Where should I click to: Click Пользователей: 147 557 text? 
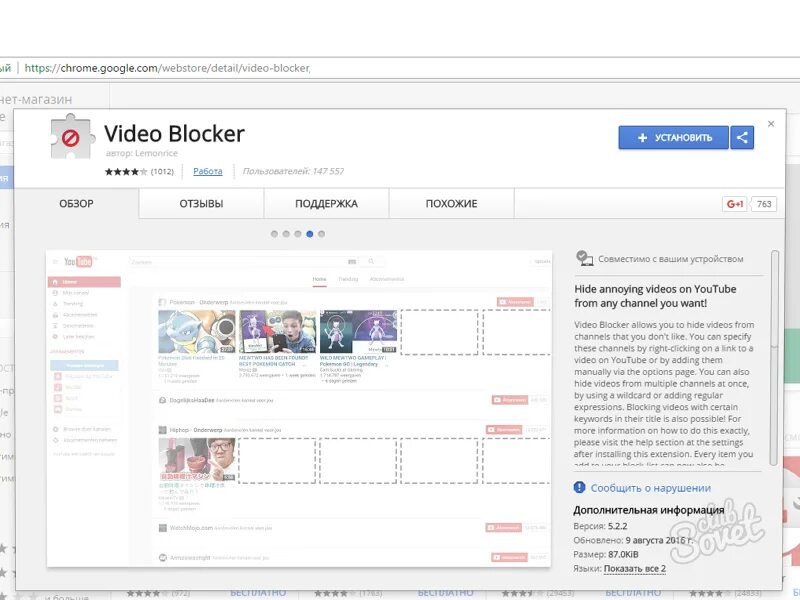[293, 171]
